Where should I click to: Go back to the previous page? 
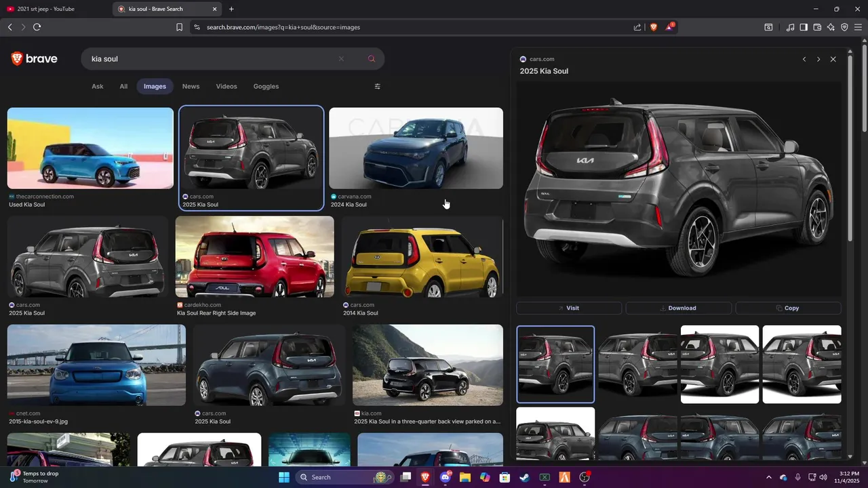pos(9,27)
